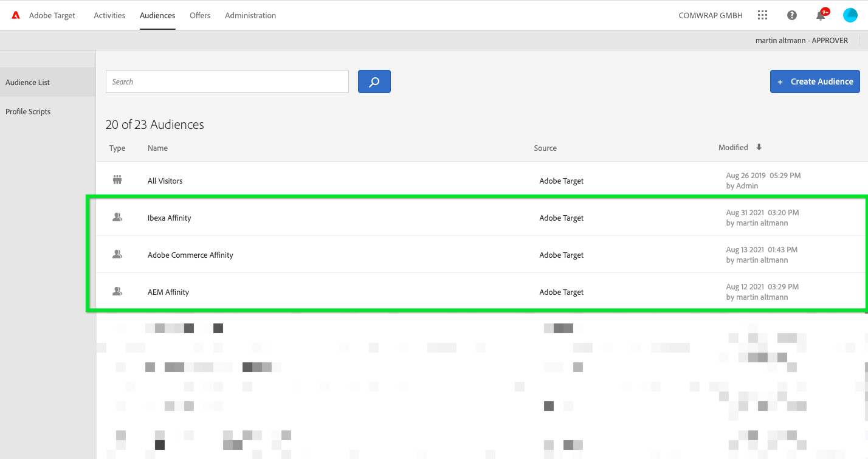This screenshot has height=459, width=868.
Task: Click Adobe Target source of Ibexa Affinity
Action: 562,218
